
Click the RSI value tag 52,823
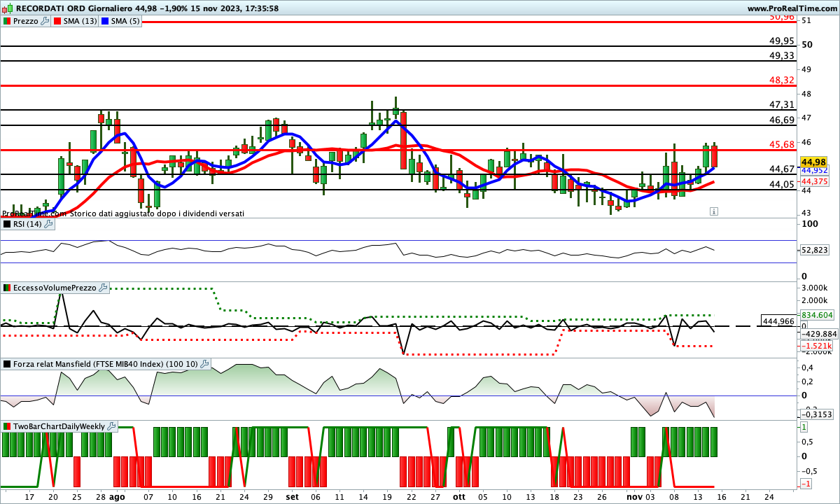coord(814,249)
